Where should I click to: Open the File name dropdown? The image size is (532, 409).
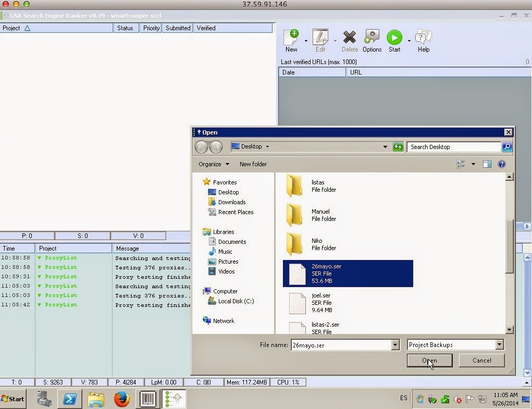(x=395, y=345)
